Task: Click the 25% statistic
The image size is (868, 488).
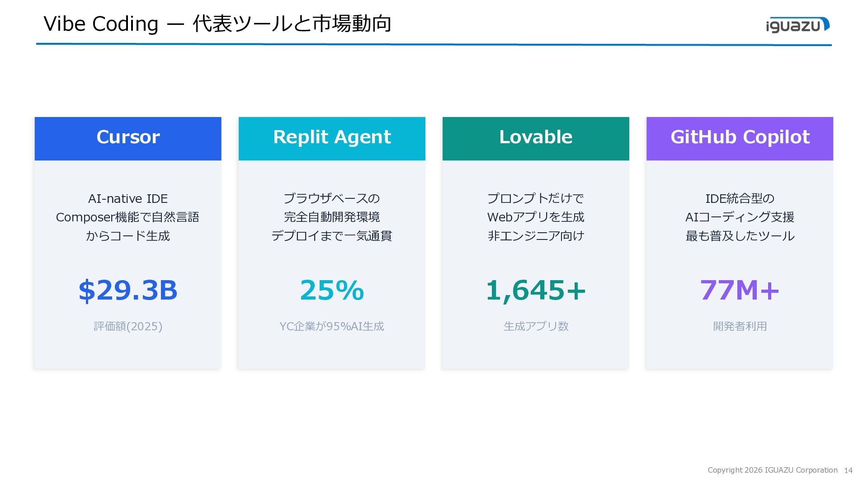Action: (332, 290)
